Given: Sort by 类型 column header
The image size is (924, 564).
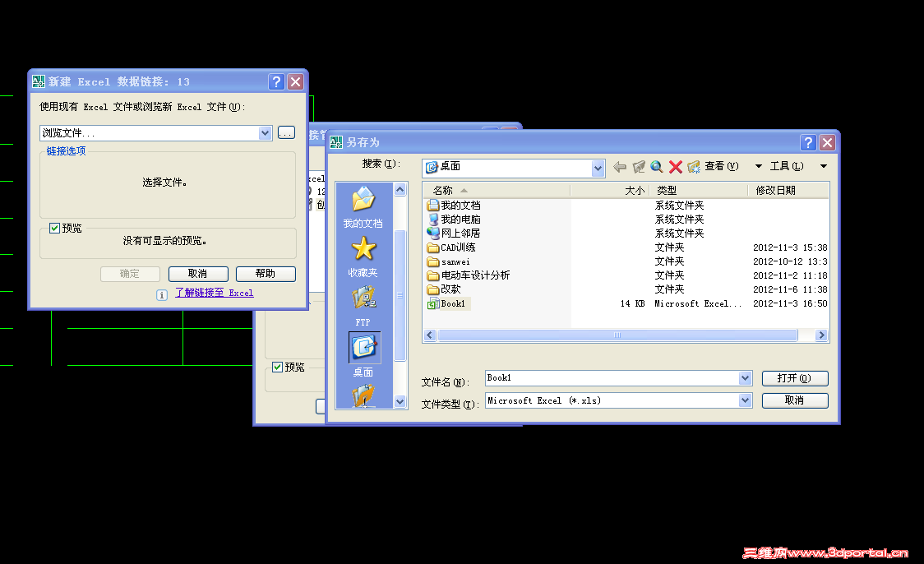Looking at the screenshot, I should pyautogui.click(x=698, y=191).
